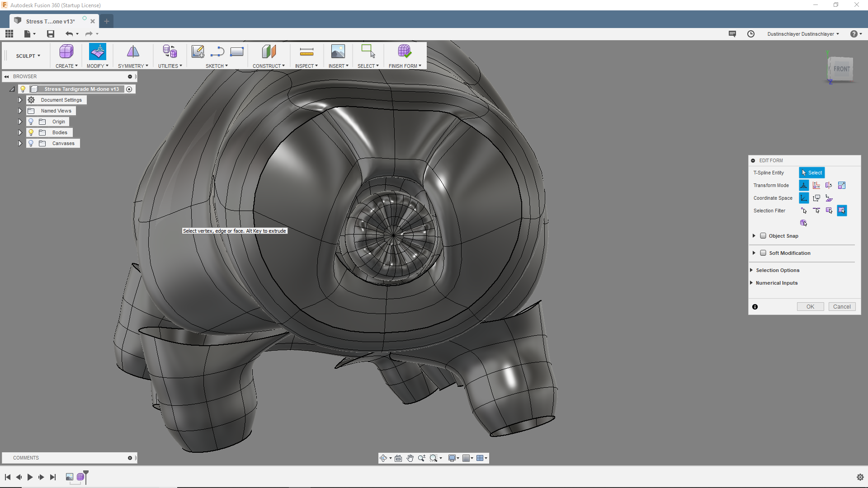Expand the Canvases tree node
The width and height of the screenshot is (868, 488).
pyautogui.click(x=20, y=143)
